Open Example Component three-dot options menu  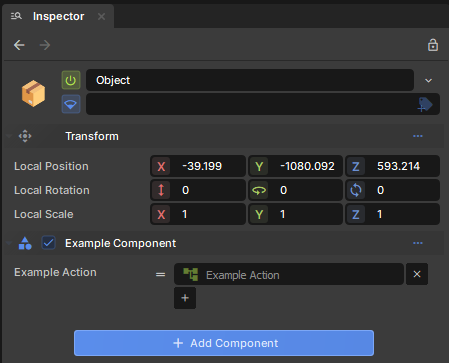coord(418,243)
